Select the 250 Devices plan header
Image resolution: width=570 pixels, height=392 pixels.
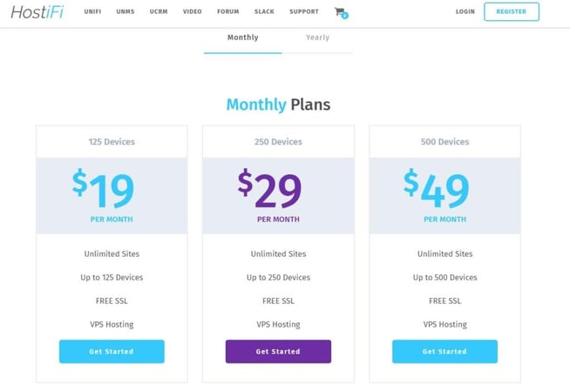point(278,142)
